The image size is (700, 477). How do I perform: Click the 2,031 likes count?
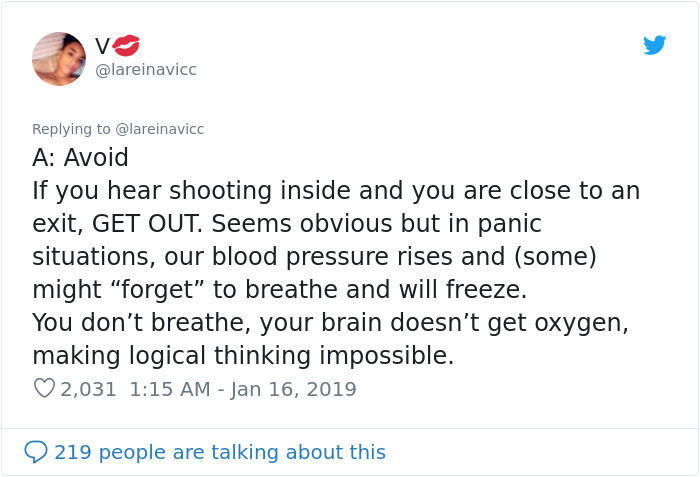coord(89,389)
